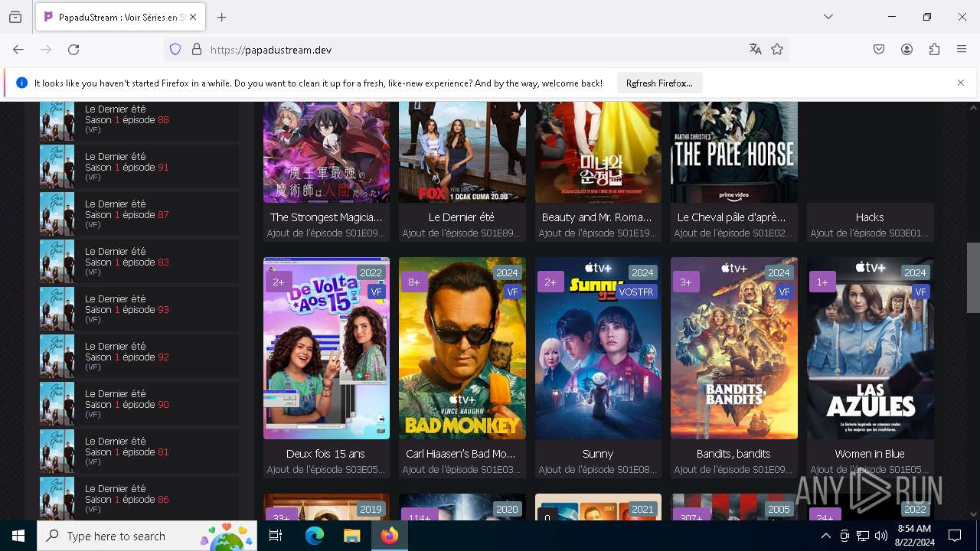Open Le Dernier été episode 87
Screen dimensions: 980x551
coord(139,214)
